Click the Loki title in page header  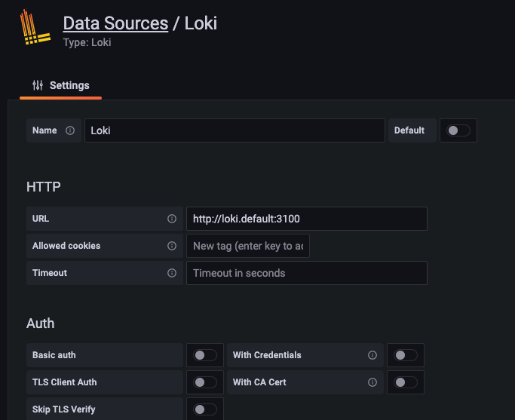(x=201, y=23)
